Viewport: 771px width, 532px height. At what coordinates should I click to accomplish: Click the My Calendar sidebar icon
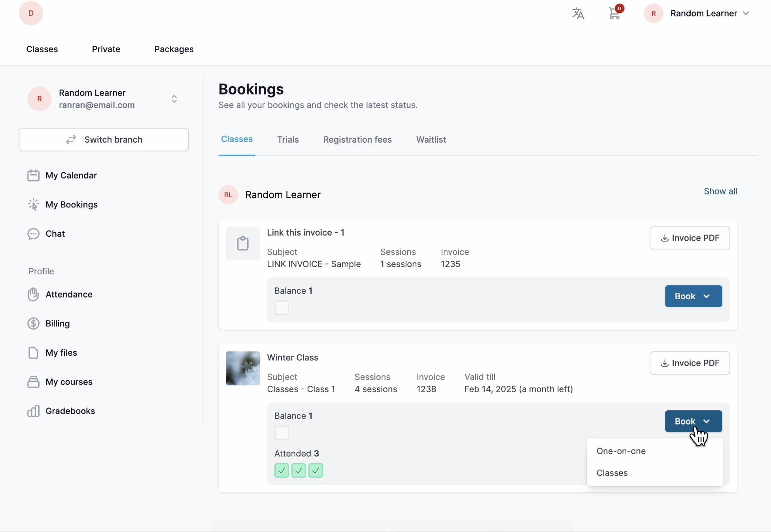(33, 175)
